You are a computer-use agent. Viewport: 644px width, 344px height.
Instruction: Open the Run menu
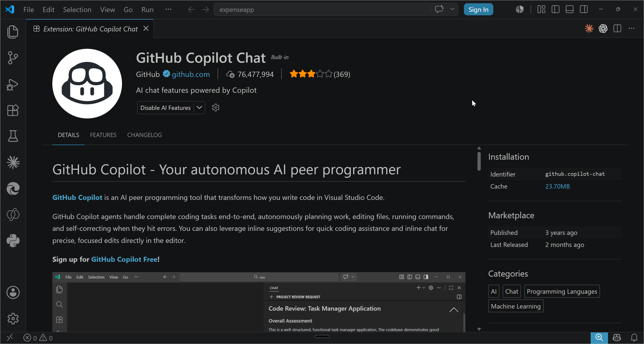point(147,10)
